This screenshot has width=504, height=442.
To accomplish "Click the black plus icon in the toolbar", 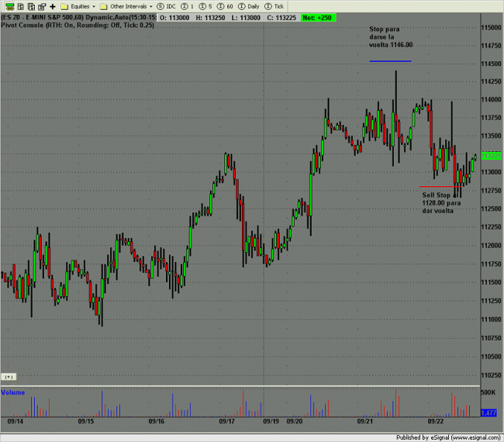I will click(53, 6).
